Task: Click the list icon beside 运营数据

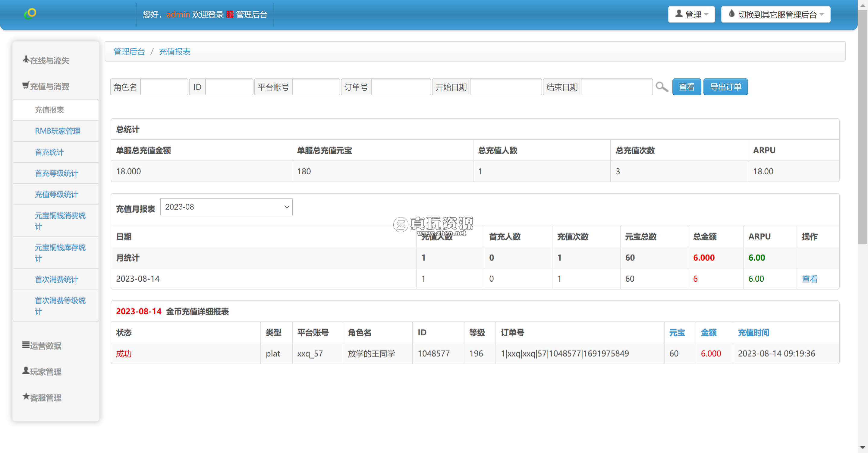Action: (x=26, y=345)
